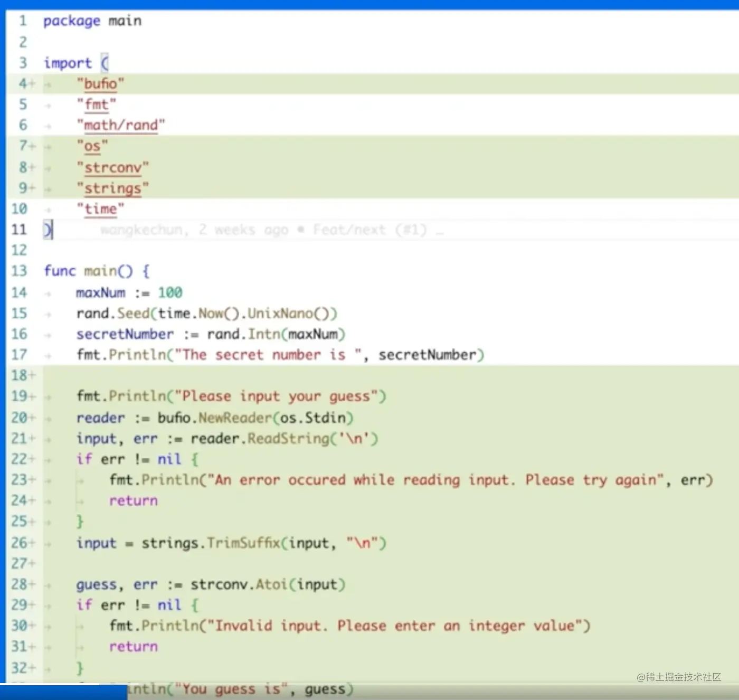Click added-line number 7+ in the gutter

tap(26, 146)
